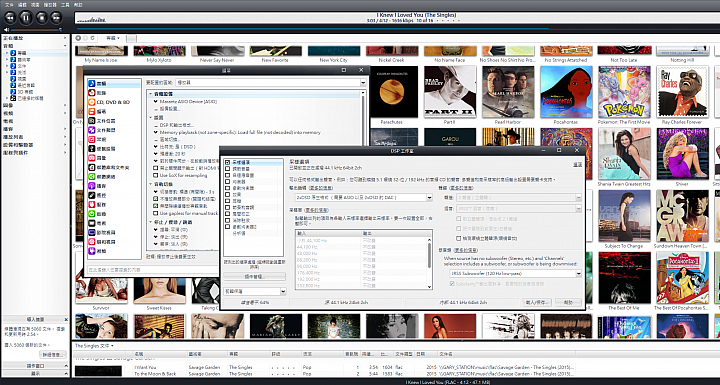Toggle HDMI-related checkbox above Use SoX option
This screenshot has height=385, width=720.
156,169
